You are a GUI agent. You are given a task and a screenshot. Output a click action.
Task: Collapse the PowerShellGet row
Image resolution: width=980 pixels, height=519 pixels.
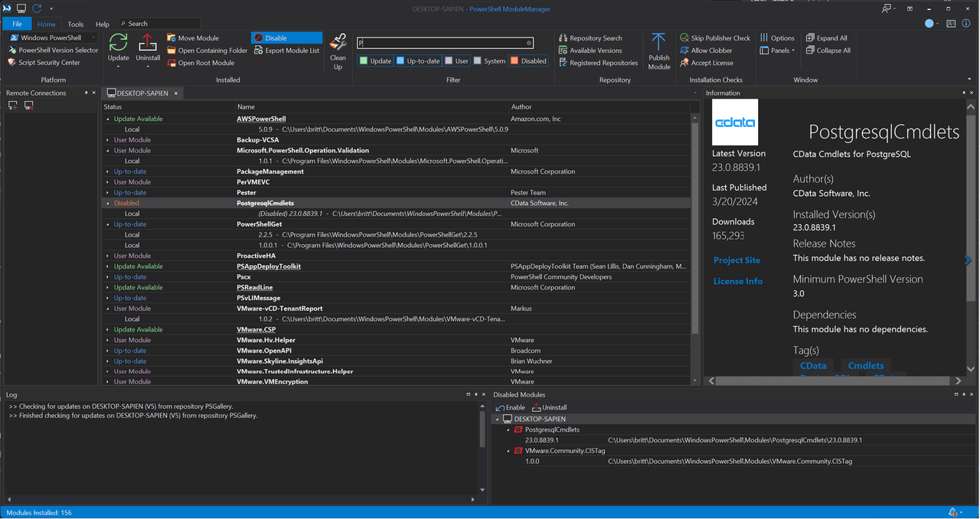(x=108, y=224)
